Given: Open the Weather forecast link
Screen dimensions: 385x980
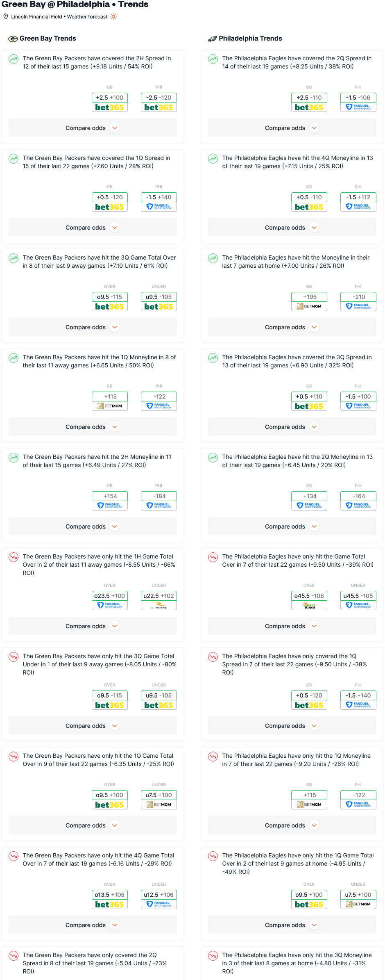Looking at the screenshot, I should pyautogui.click(x=87, y=17).
